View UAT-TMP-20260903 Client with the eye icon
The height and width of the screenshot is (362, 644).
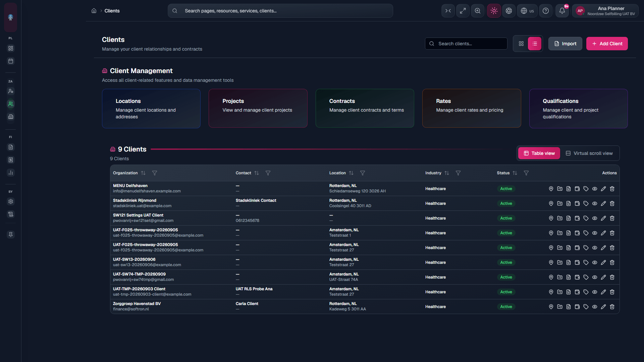point(594,292)
